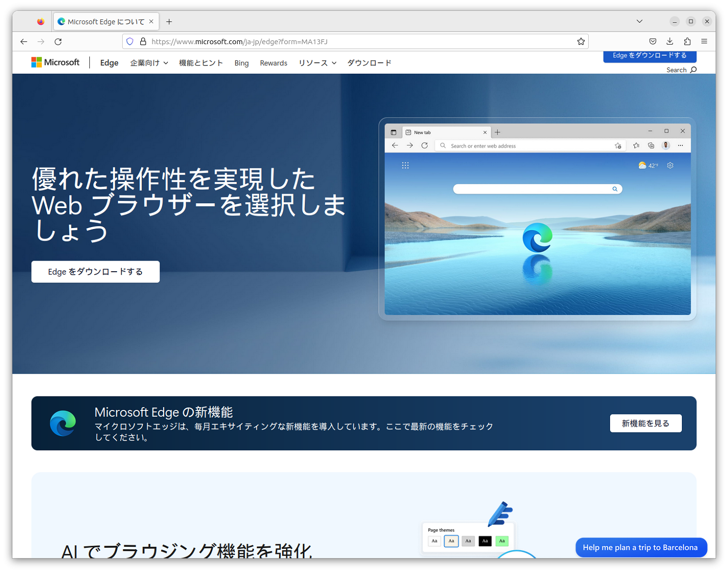Image resolution: width=728 pixels, height=572 pixels.
Task: Open the Firefox hamburger application menu
Action: point(704,42)
